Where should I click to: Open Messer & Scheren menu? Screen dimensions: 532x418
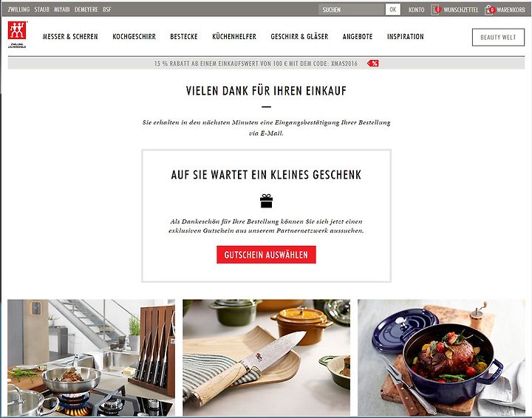pos(70,37)
